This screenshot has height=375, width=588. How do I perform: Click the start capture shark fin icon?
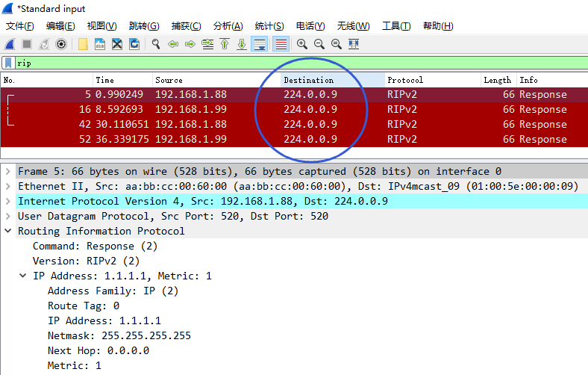[x=10, y=44]
